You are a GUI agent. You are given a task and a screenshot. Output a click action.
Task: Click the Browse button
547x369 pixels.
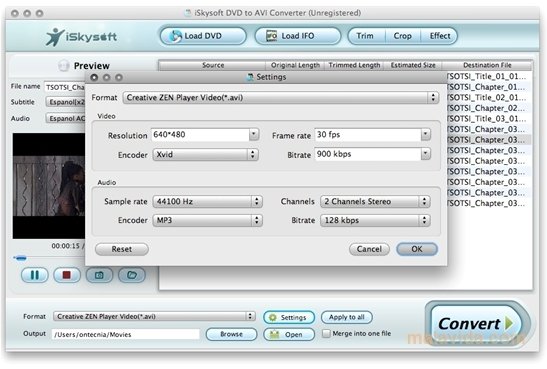(x=231, y=334)
